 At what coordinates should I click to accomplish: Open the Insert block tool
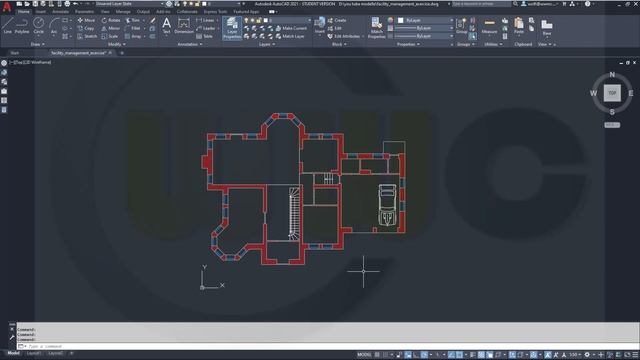coord(320,26)
